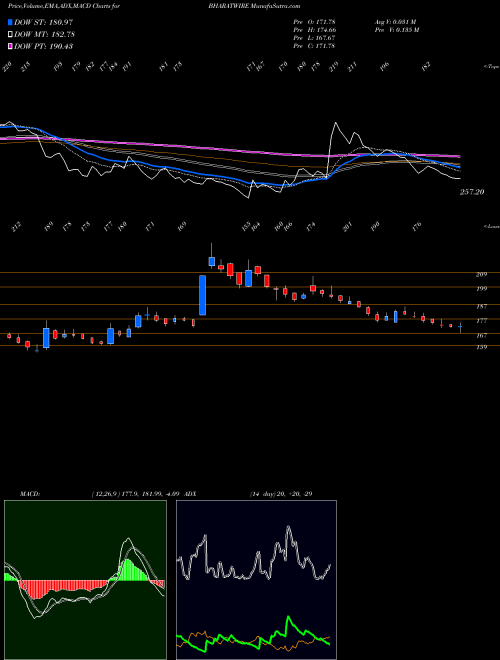Viewport: 500px width, 660px height.
Task: Select the 'DOW PT: 190.43' legend text
Action: [44, 46]
